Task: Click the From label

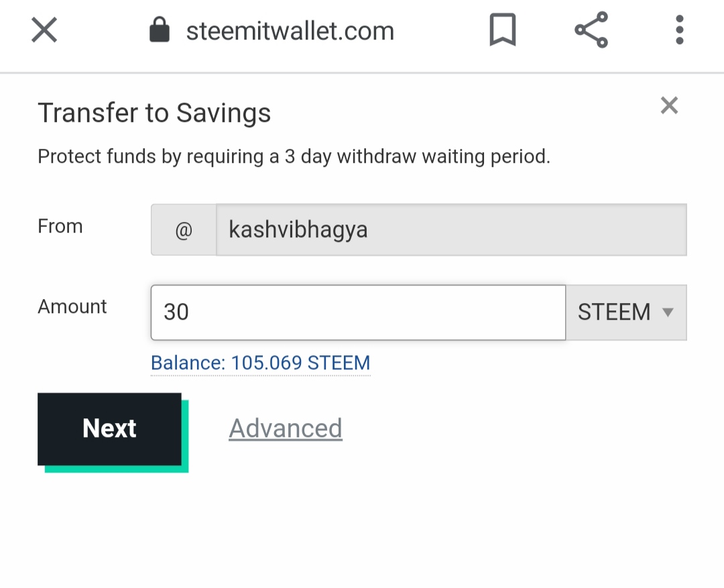Action: (60, 227)
